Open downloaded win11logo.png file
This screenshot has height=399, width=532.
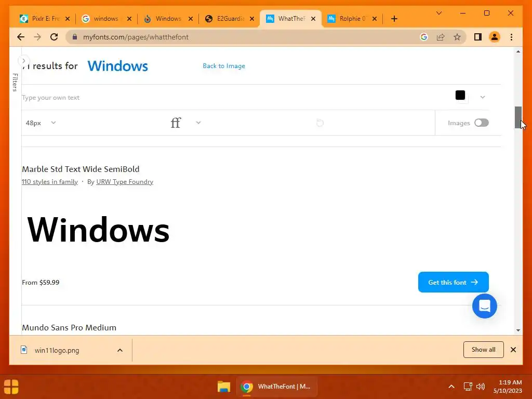coord(57,350)
